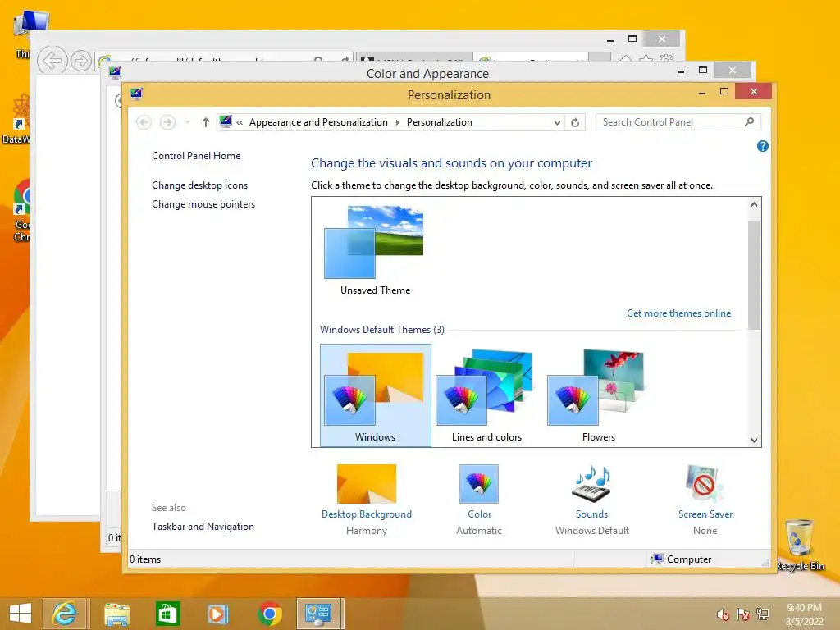Click the muted volume icon in system tray

click(x=724, y=615)
